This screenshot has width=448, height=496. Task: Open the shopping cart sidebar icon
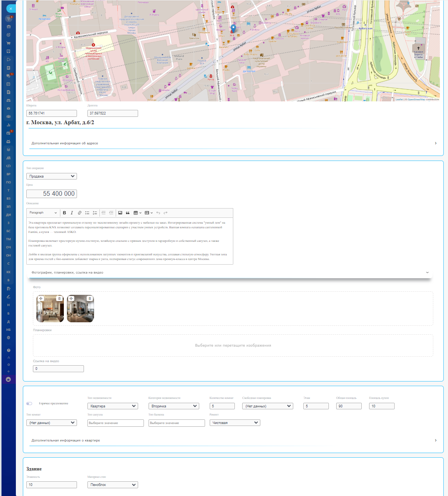(x=9, y=43)
